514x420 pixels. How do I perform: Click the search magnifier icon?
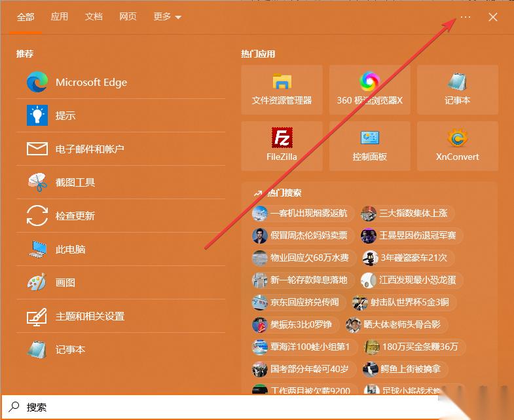point(14,407)
